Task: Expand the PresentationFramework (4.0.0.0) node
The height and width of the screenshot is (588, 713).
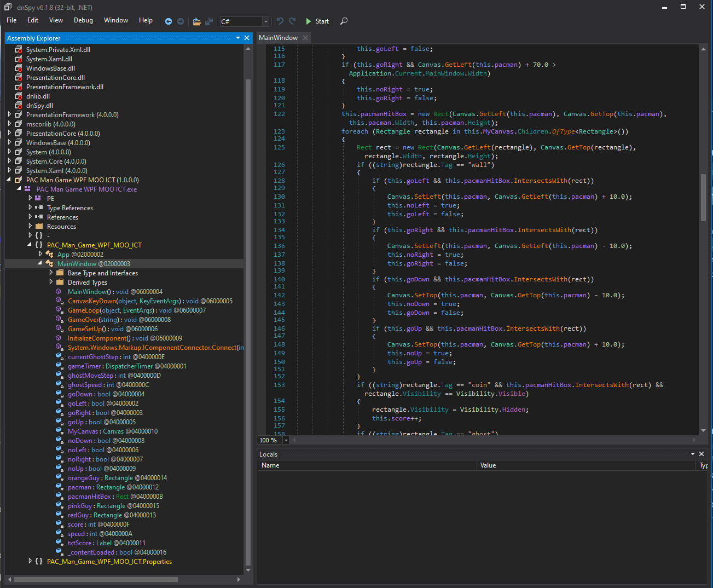Action: click(9, 115)
